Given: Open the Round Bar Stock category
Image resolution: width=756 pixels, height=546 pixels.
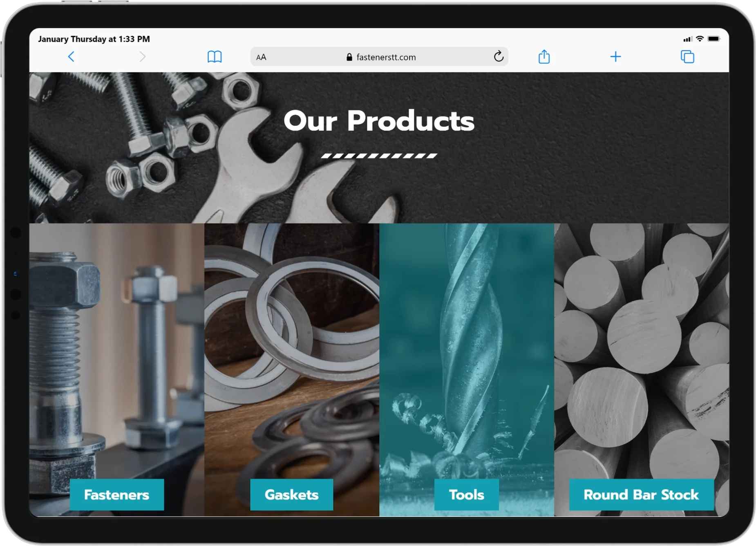Looking at the screenshot, I should click(641, 495).
